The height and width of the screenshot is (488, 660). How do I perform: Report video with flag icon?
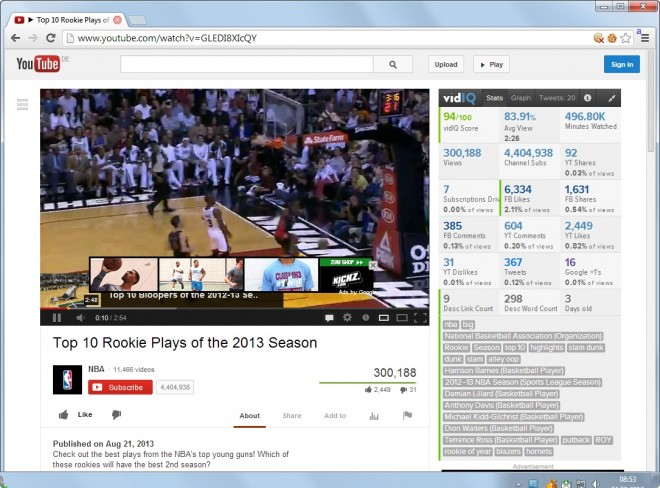click(x=407, y=416)
